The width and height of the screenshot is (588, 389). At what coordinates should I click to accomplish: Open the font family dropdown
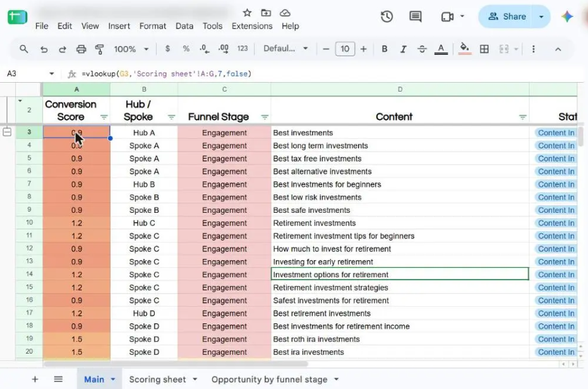click(285, 49)
